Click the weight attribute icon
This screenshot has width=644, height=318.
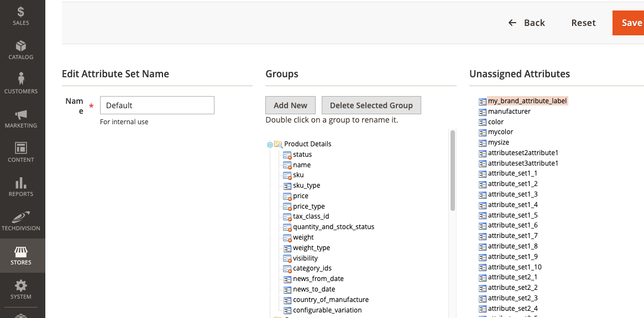click(x=287, y=237)
